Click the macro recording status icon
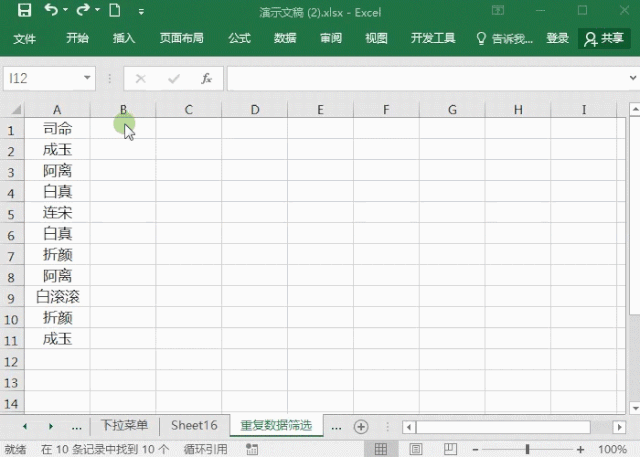The height and width of the screenshot is (457, 640). (x=252, y=449)
